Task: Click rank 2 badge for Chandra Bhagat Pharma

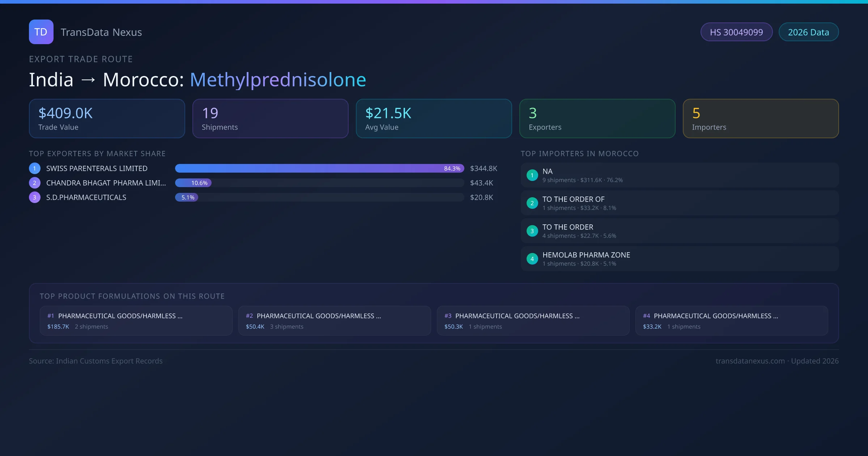Action: tap(35, 183)
